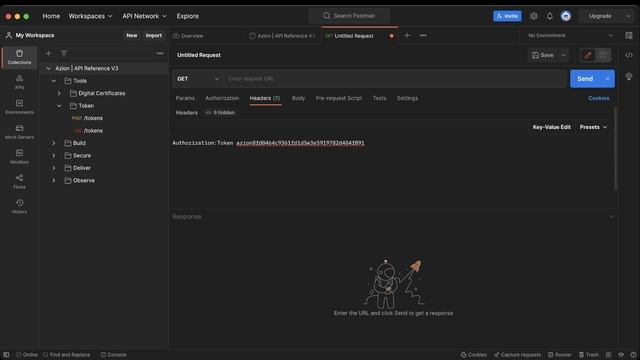Click the New button in My Workspace
The image size is (640, 360).
tap(132, 36)
